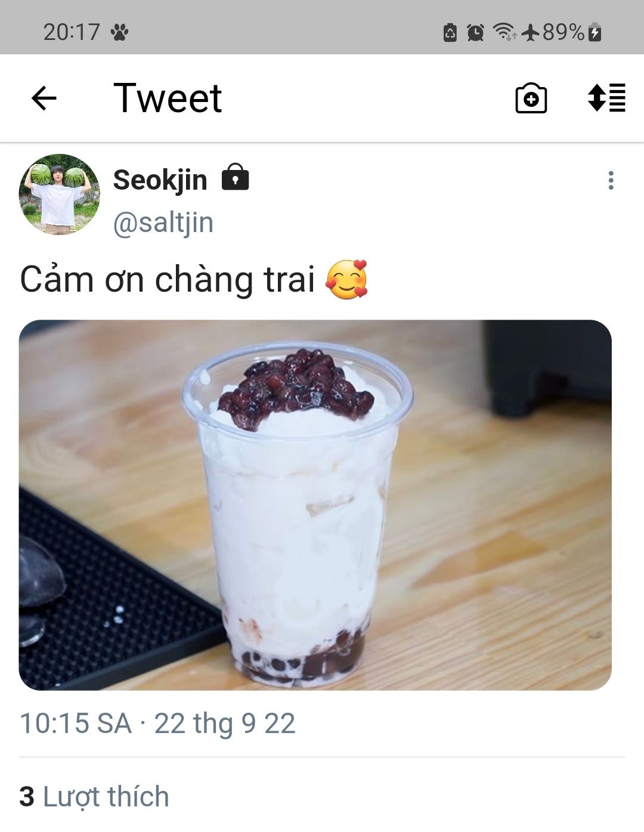View the 3 Lượt thích list
The height and width of the screenshot is (832, 644).
coord(94,797)
